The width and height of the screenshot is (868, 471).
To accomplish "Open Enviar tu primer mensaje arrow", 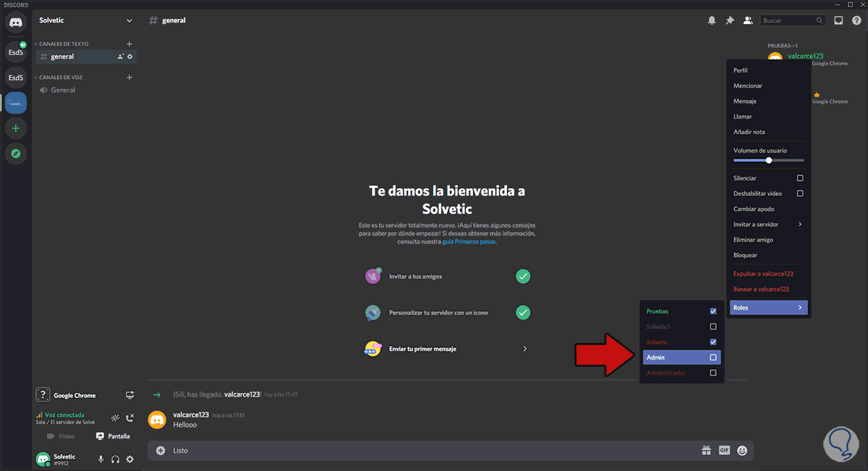I will pyautogui.click(x=525, y=349).
